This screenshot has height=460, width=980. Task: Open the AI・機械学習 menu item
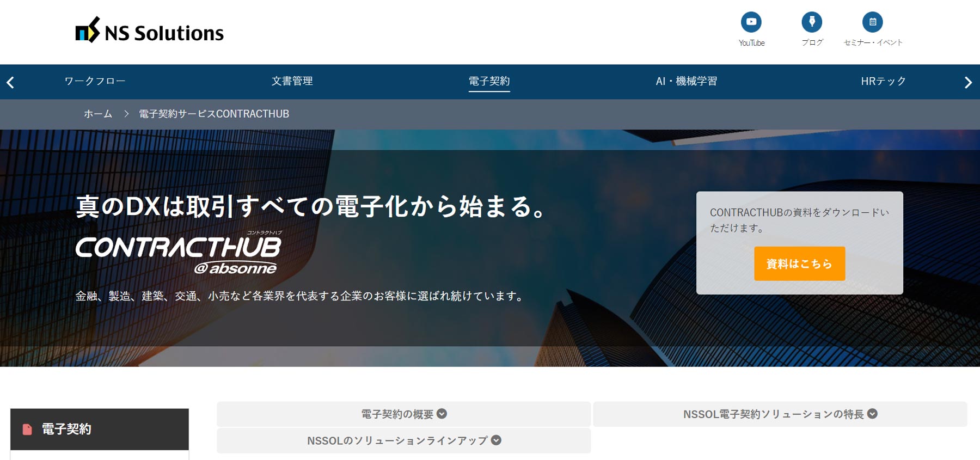[x=687, y=81]
